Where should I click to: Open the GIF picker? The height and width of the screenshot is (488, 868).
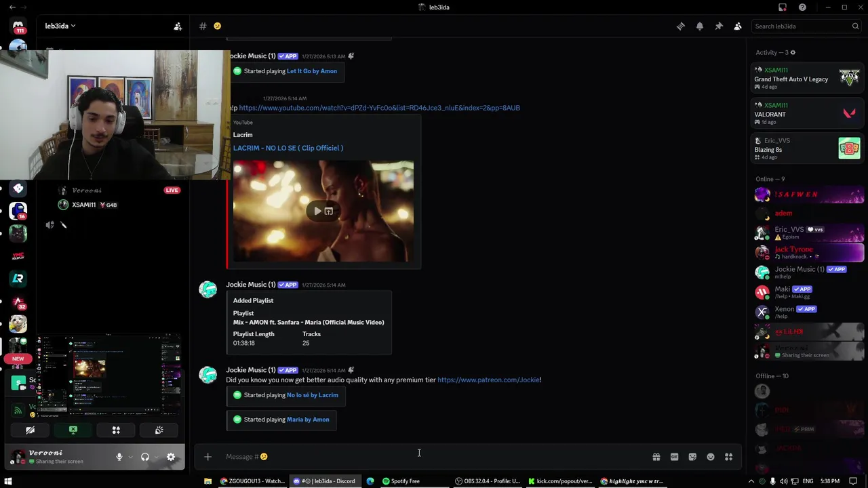(x=674, y=457)
